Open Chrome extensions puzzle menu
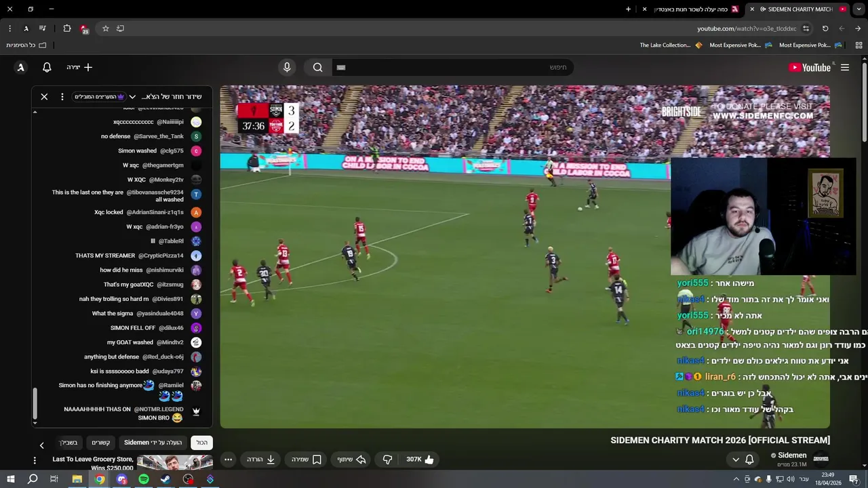Viewport: 868px width, 488px height. (x=67, y=28)
